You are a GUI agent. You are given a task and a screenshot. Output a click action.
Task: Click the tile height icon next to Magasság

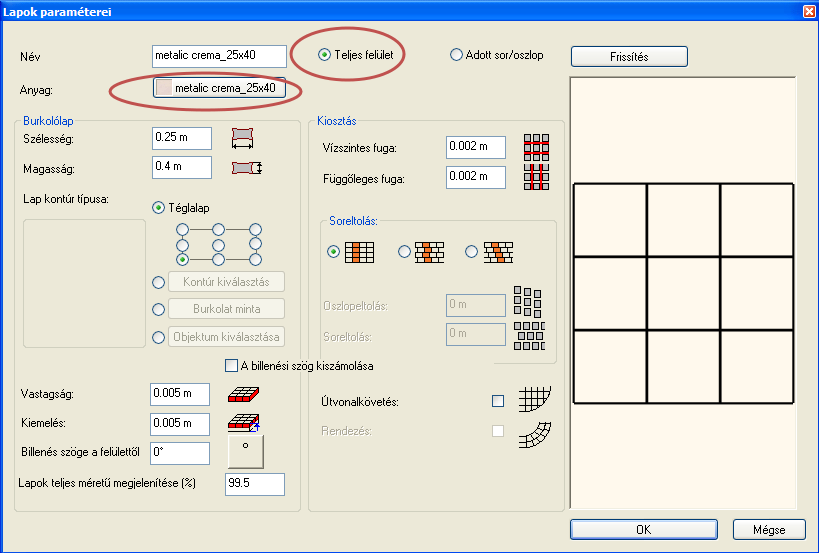(247, 168)
